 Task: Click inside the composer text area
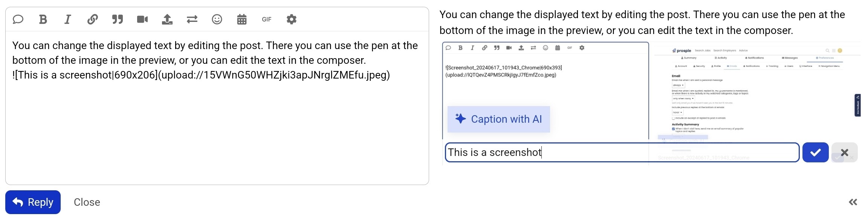pyautogui.click(x=217, y=108)
